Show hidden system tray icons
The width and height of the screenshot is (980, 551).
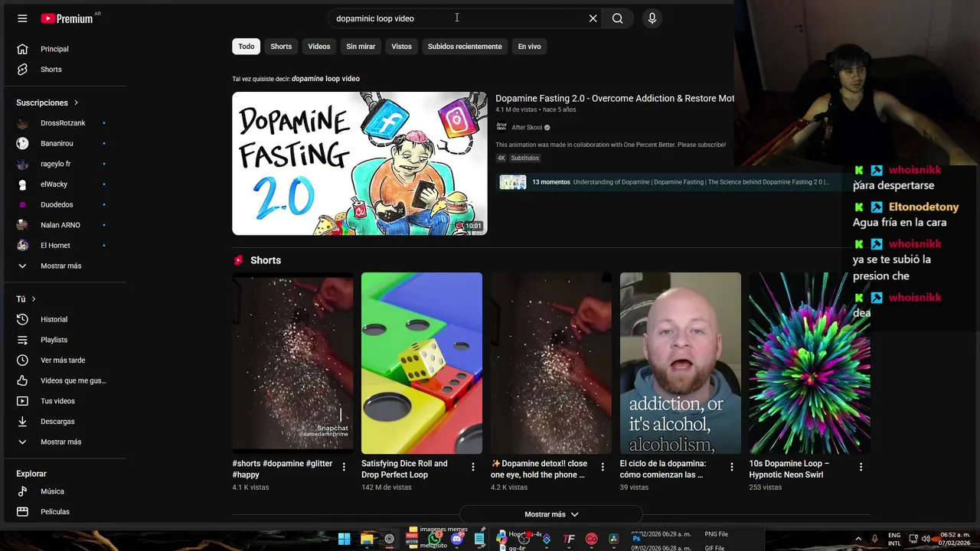tap(857, 539)
